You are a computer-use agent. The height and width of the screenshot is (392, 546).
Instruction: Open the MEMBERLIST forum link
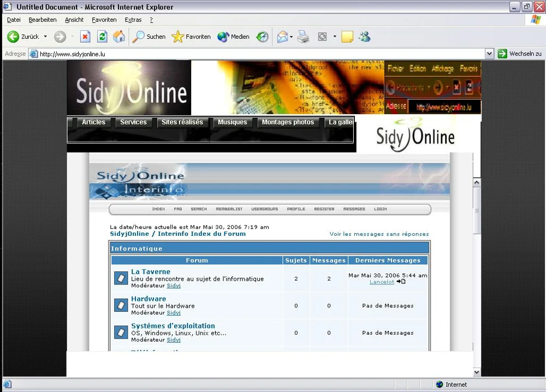(x=229, y=209)
